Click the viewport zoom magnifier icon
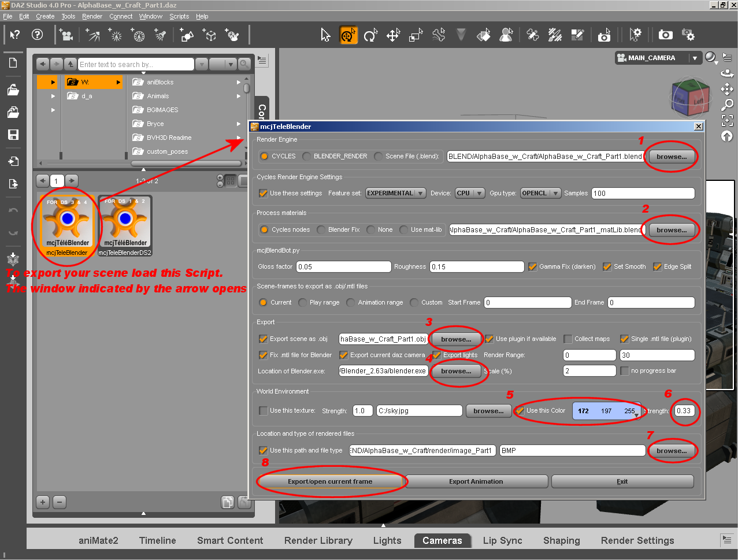 click(x=727, y=105)
